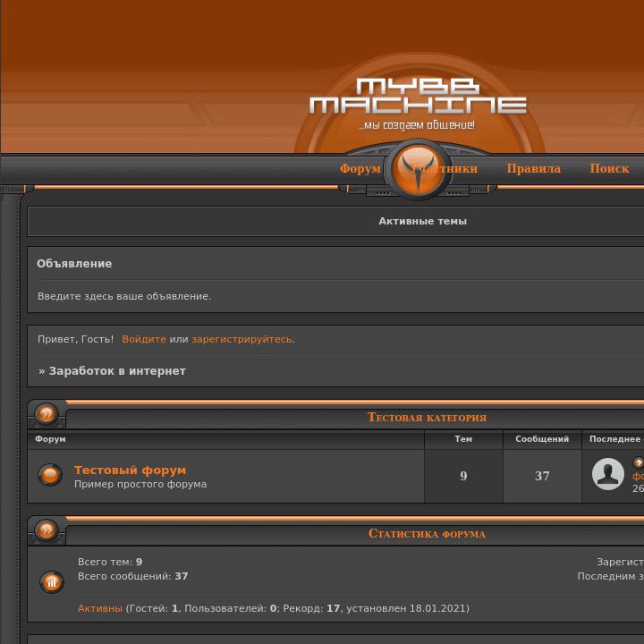This screenshot has height=644, width=644.
Task: Click the topics count 9 cell
Action: (463, 476)
